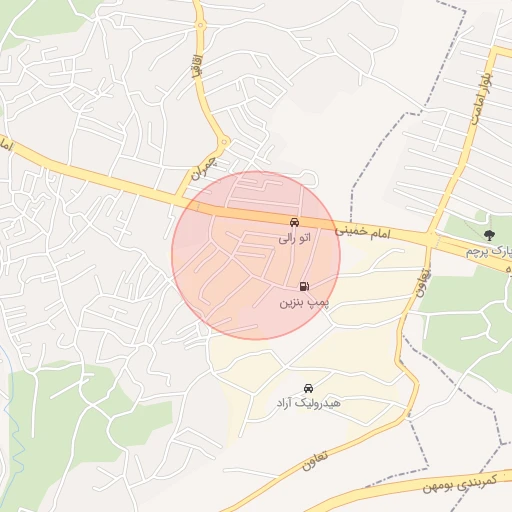Click the car icon above هیدرولیک آزاد
512x512 pixels.
pos(308,388)
